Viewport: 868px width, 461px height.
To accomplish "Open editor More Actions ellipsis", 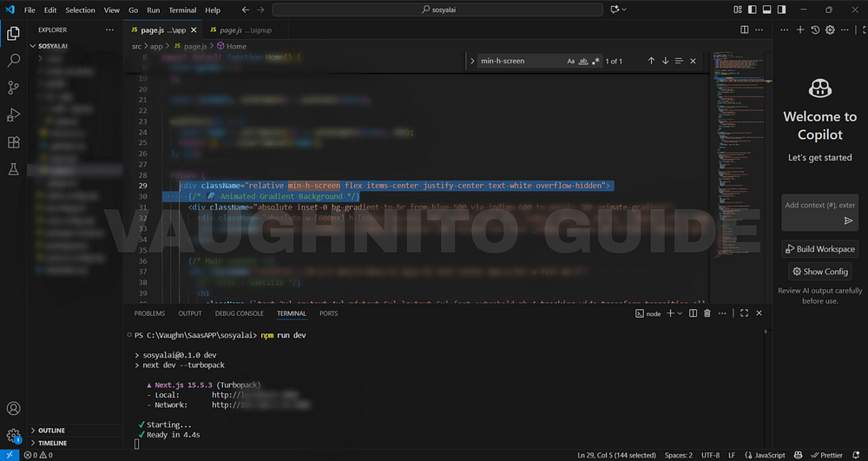I will [x=759, y=30].
